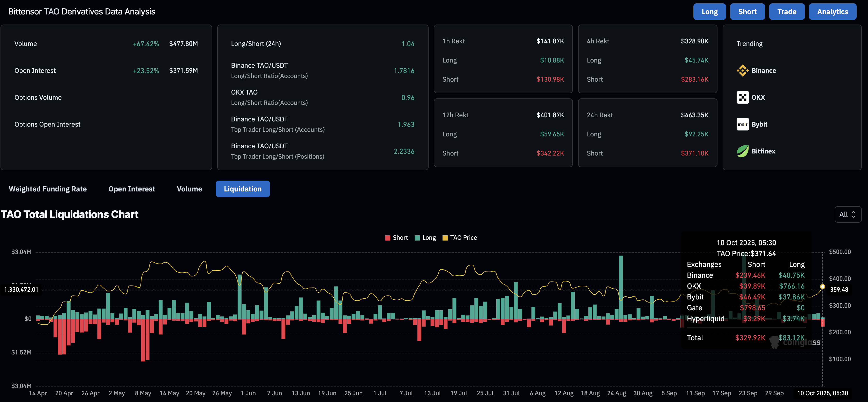
Task: Click the blue Long button
Action: (709, 12)
